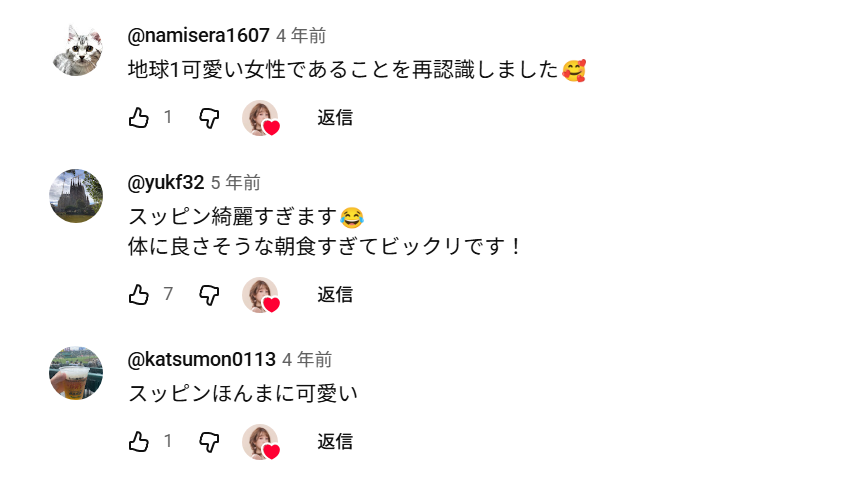Open @yukf32 channel from username
Screen dimensions: 859x485
166,183
